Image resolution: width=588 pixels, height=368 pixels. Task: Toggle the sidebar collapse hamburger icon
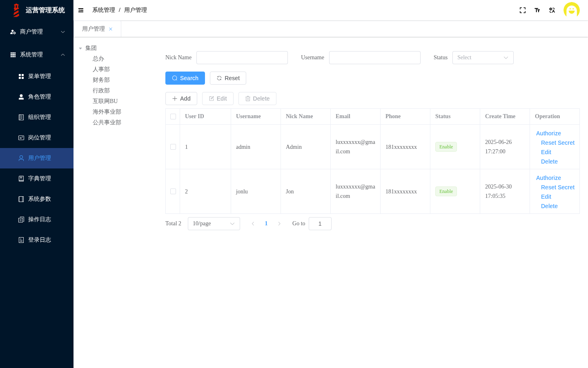coord(81,10)
